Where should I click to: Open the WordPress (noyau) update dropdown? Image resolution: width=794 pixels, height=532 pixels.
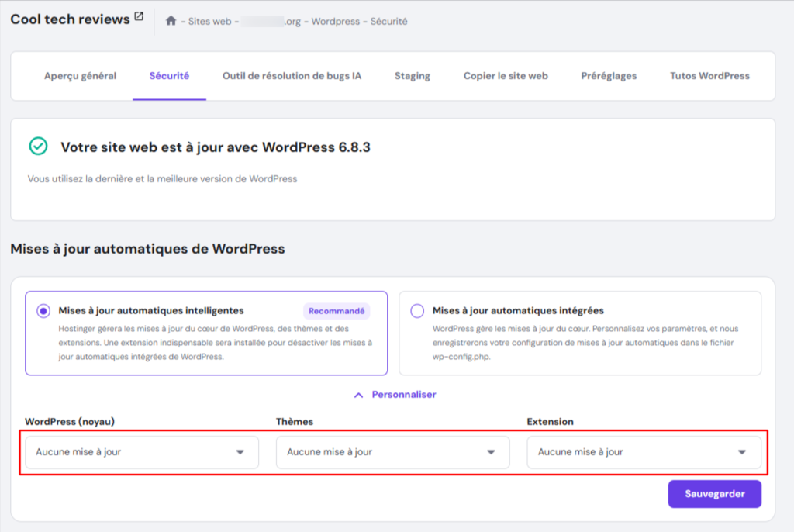[141, 451]
